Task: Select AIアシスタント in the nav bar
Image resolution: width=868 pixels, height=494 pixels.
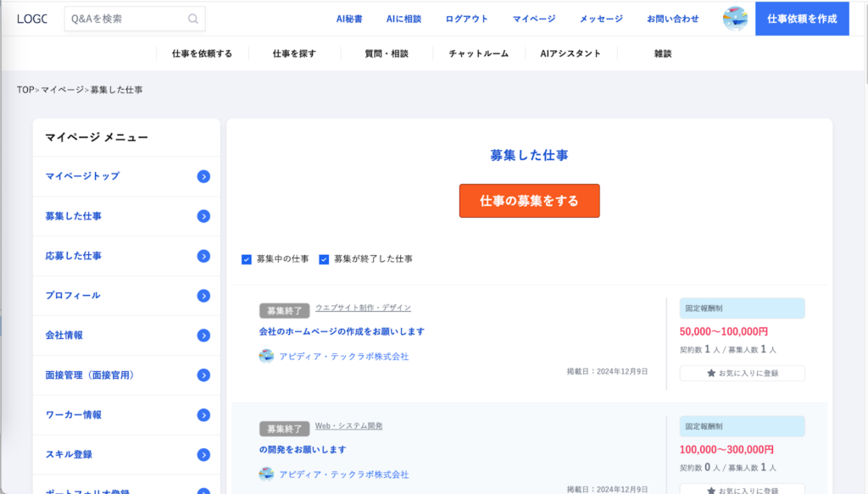Action: (x=570, y=53)
